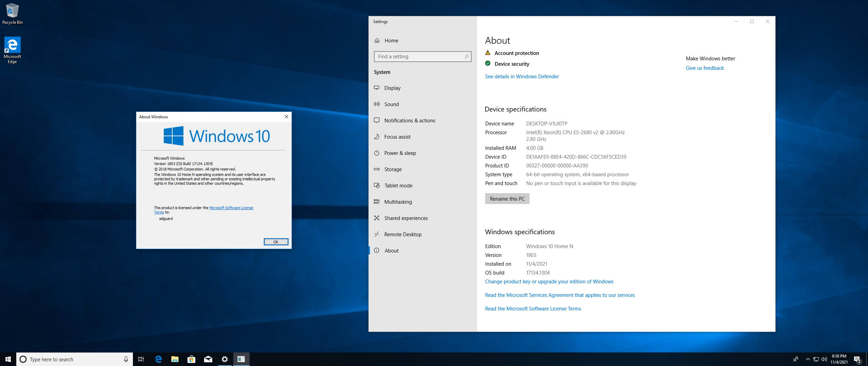Open File Explorer from taskbar
Viewport: 868px width, 366px height.
[175, 359]
